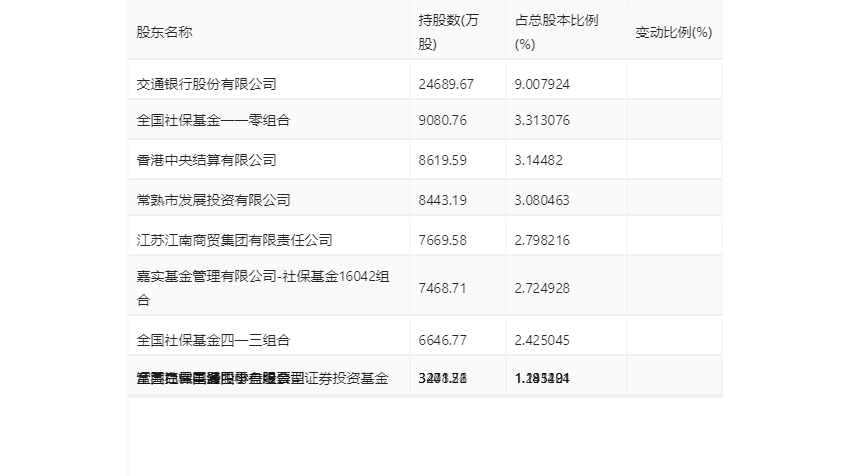Click the 持股数(万股) column header
850x476 pixels.
coord(448,32)
